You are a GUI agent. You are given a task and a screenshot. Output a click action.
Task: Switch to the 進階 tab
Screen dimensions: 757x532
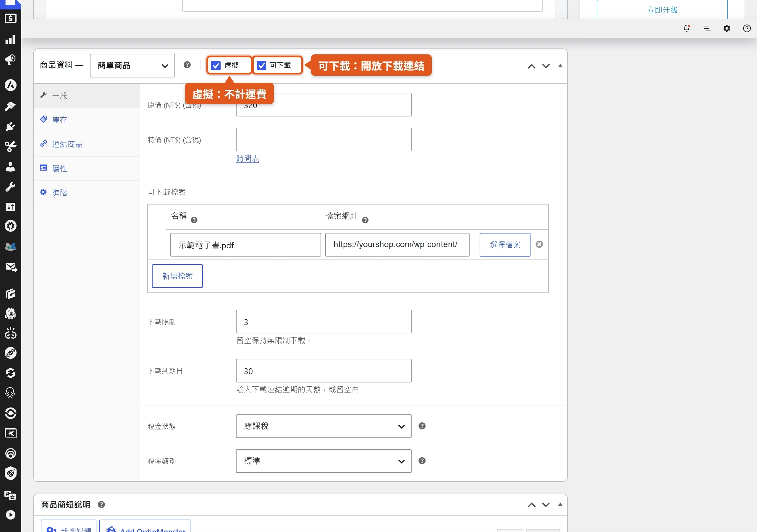[87, 192]
